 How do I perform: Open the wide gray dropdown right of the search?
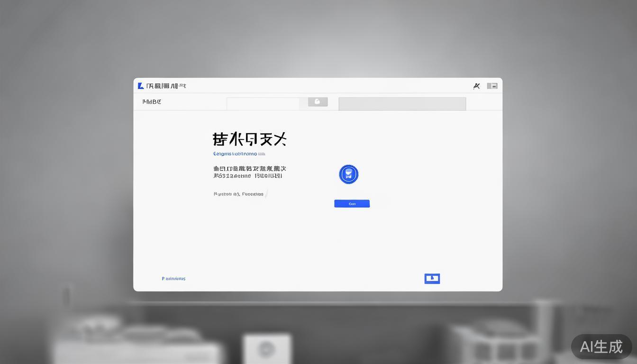tap(402, 103)
